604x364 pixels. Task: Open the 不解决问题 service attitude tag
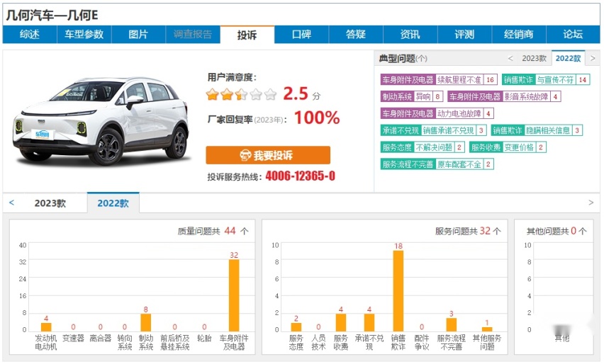pyautogui.click(x=423, y=147)
